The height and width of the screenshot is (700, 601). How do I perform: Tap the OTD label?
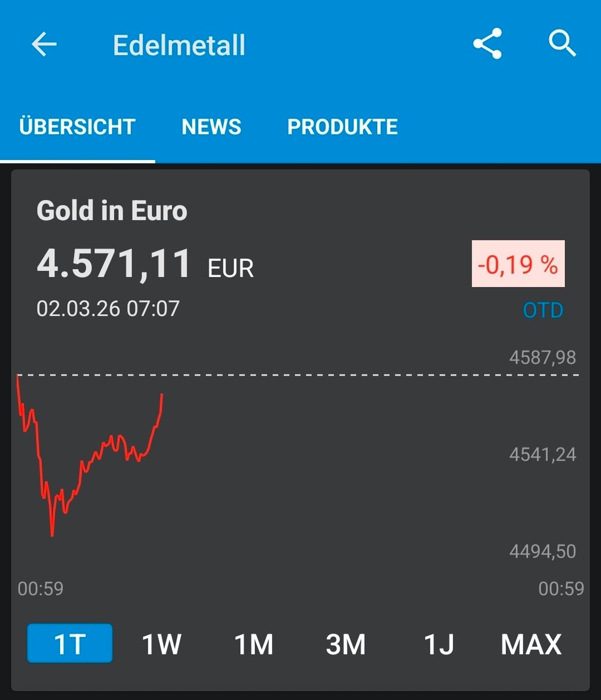(543, 310)
